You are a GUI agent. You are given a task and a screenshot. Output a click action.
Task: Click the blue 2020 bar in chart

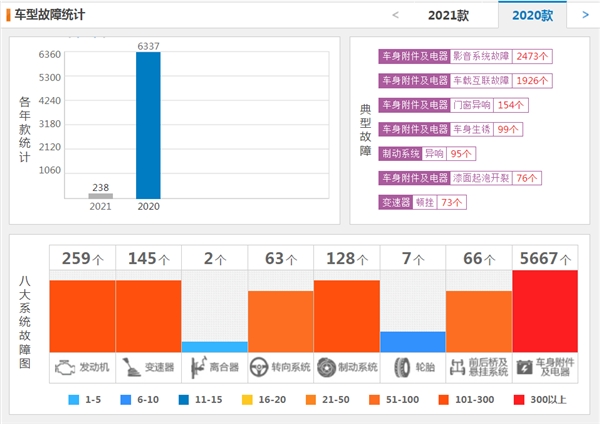tap(148, 125)
